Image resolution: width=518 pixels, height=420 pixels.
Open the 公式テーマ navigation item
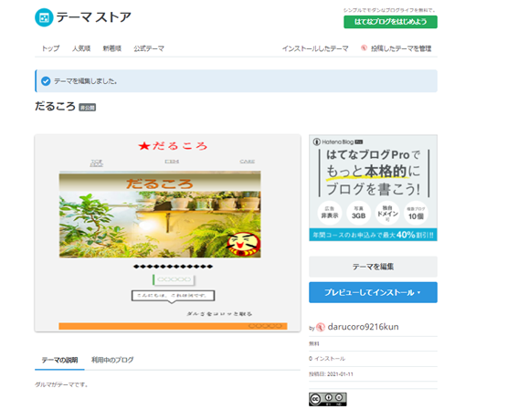point(149,48)
